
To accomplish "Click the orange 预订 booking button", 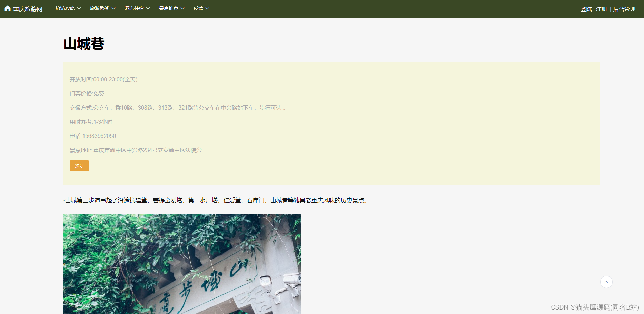I will pos(79,166).
